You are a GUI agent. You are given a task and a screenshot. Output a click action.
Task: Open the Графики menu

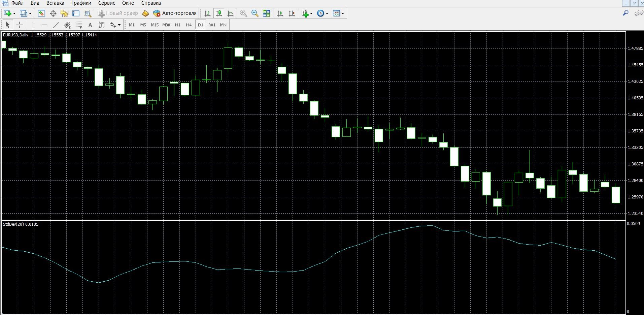coord(81,3)
